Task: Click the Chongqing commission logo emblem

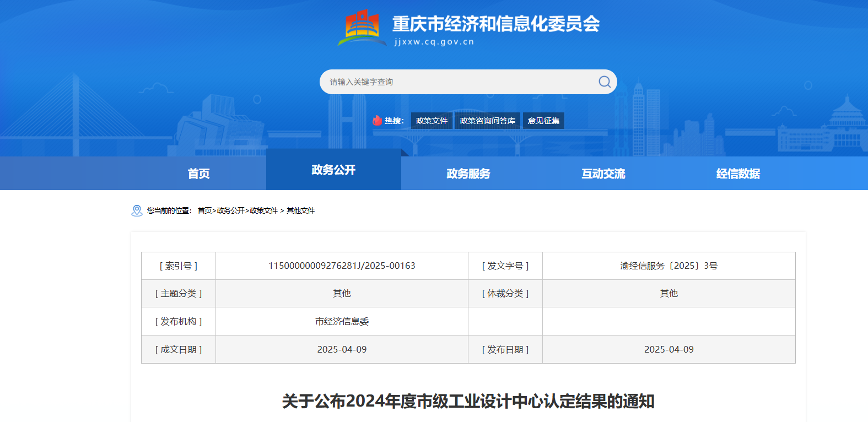Action: point(362,28)
